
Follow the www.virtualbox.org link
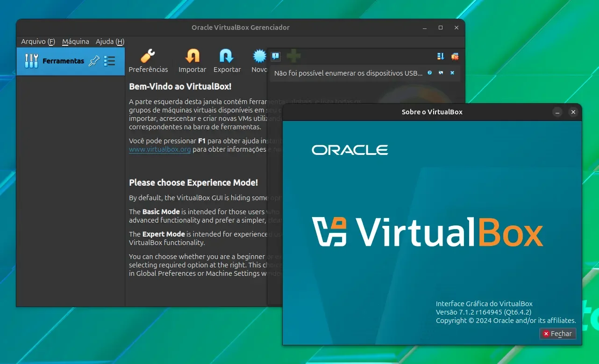pos(160,149)
